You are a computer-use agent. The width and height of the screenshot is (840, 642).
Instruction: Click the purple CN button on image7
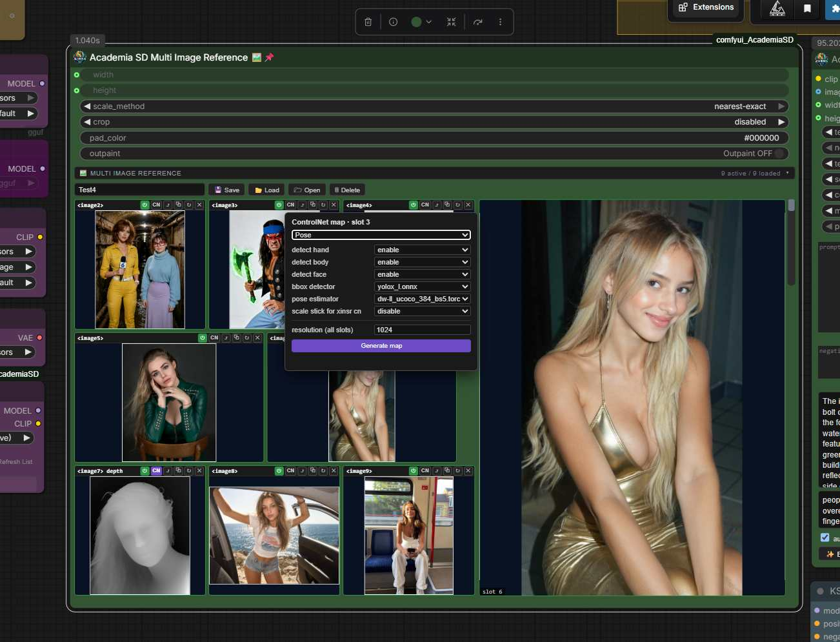coord(156,470)
